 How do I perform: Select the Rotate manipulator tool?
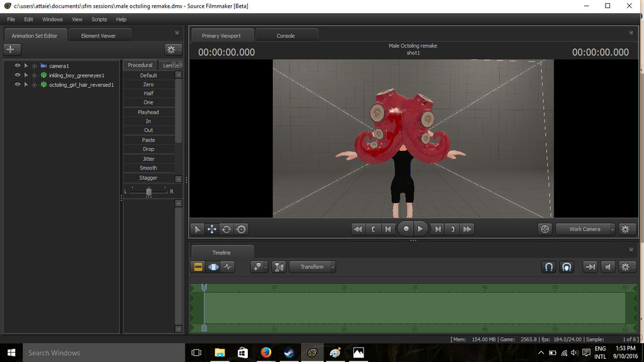tap(226, 229)
